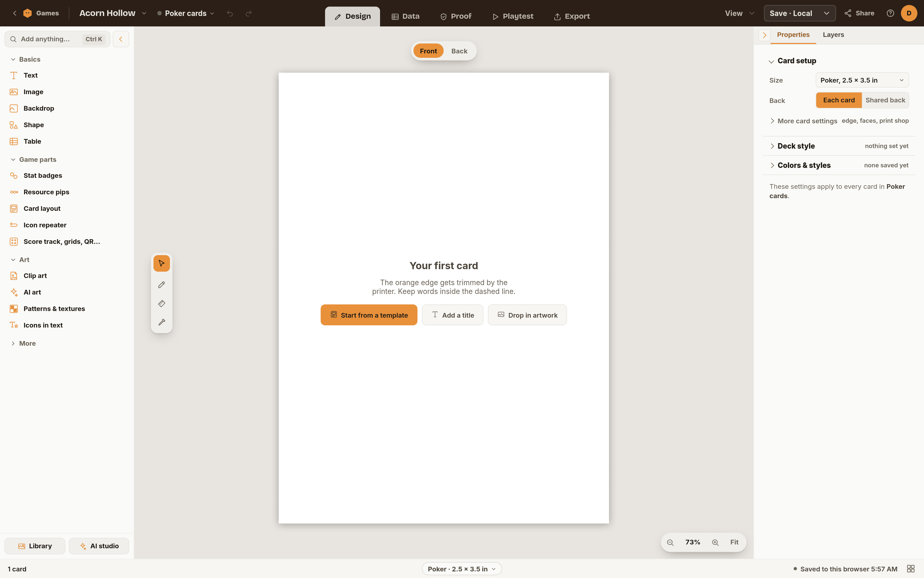This screenshot has width=924, height=578.
Task: Zoom in the canvas
Action: point(715,542)
